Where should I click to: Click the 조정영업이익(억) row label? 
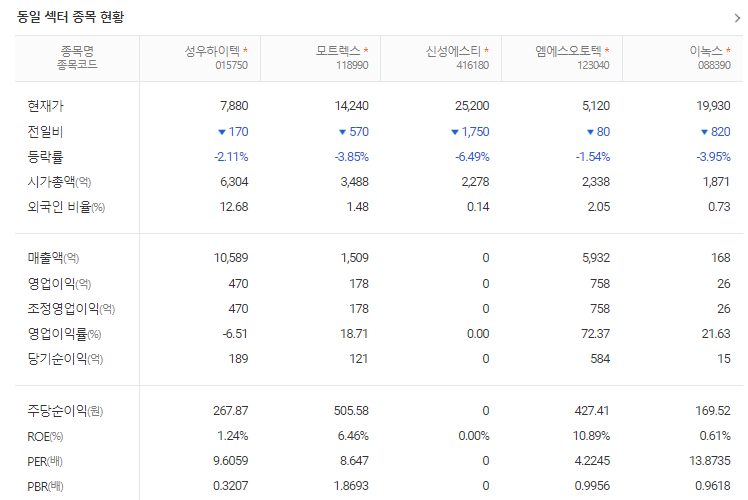[71, 309]
